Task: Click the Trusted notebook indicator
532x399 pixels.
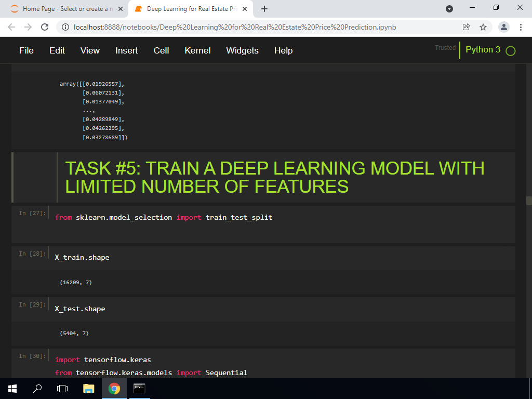Action: coord(445,48)
